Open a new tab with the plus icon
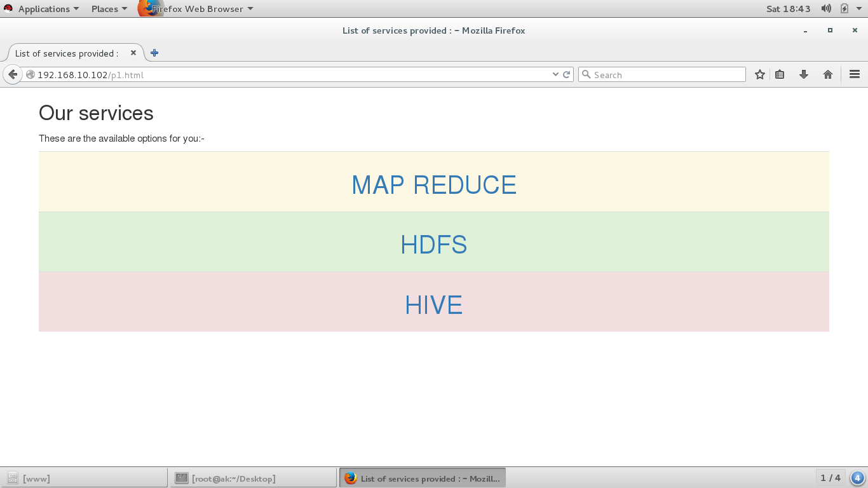 point(154,53)
